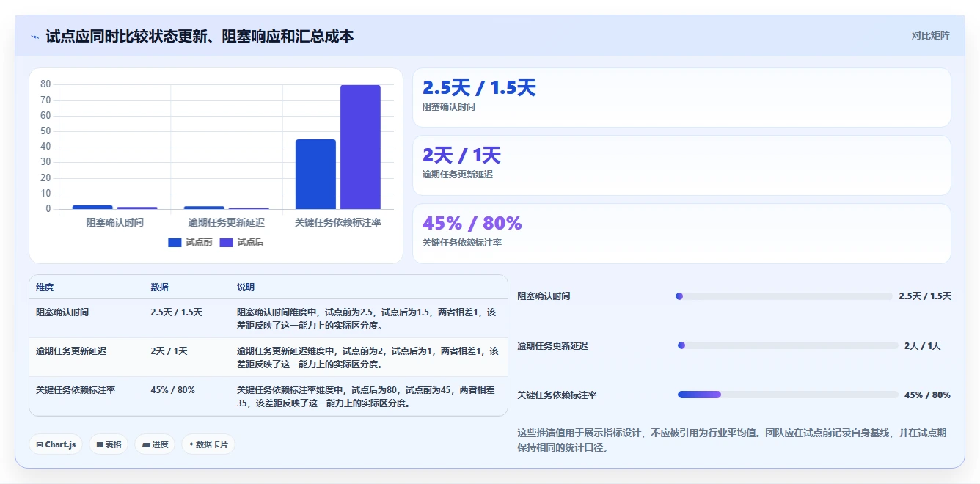
Task: Click chart axis label 逾期任务更新延迟
Action: [226, 221]
